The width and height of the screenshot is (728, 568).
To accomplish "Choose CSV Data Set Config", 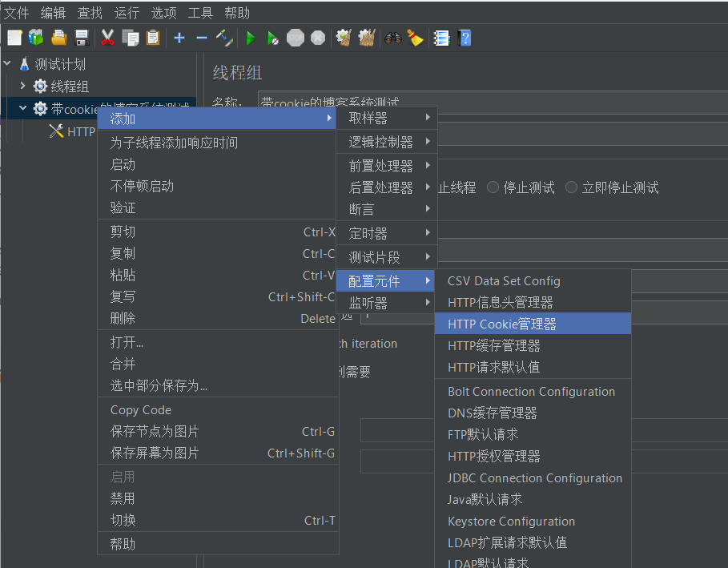I will click(x=533, y=280).
